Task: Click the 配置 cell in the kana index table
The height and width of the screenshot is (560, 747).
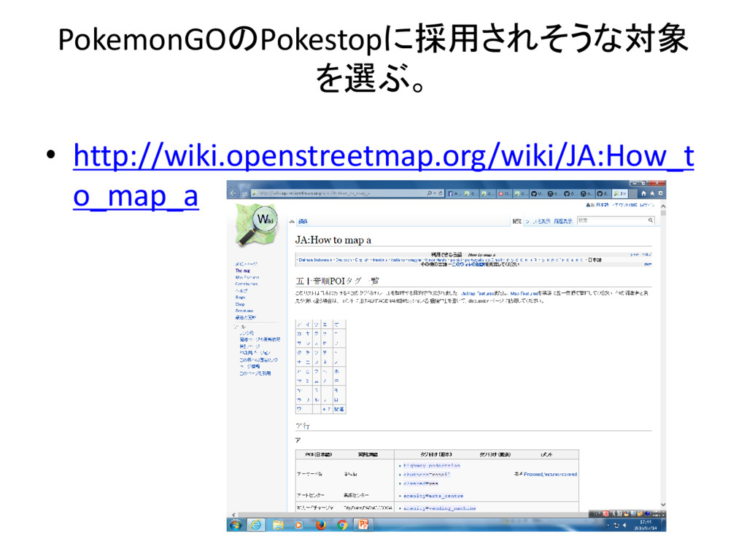Action: pos(338,409)
